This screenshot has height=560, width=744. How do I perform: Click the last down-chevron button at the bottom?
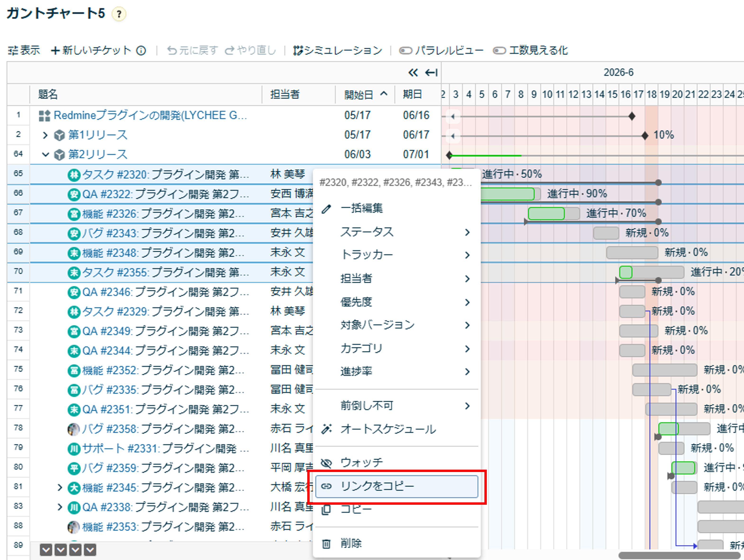tap(90, 550)
